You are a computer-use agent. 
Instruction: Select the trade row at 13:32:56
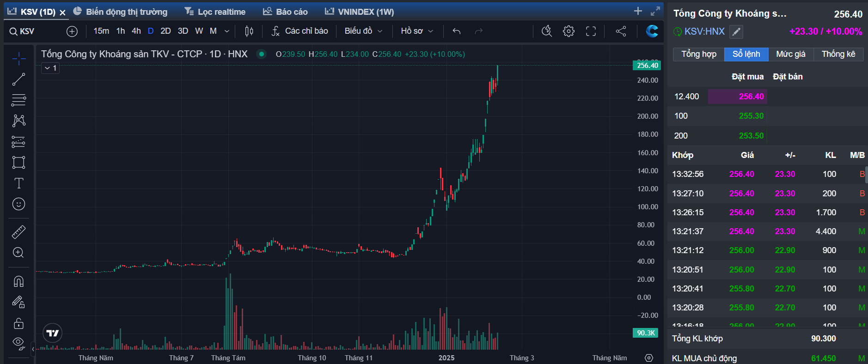(x=768, y=174)
